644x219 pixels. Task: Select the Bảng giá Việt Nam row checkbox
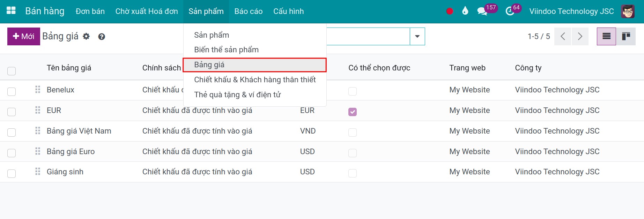[12, 133]
